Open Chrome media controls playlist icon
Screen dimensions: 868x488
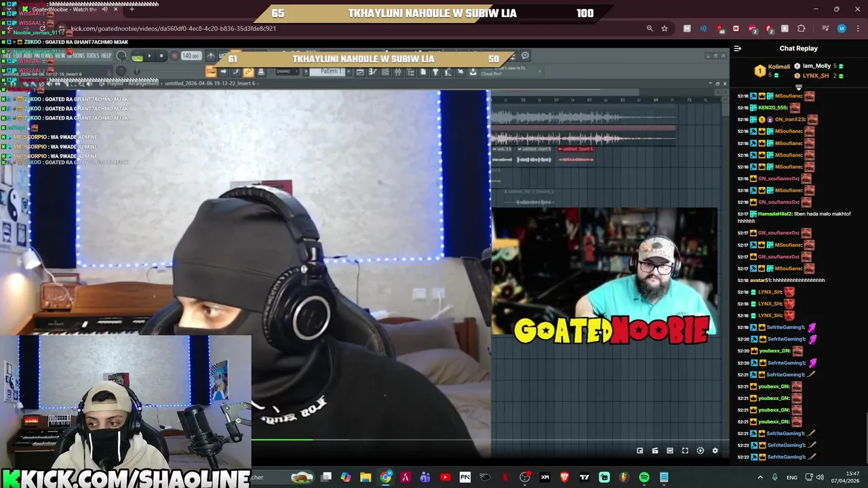[x=825, y=28]
